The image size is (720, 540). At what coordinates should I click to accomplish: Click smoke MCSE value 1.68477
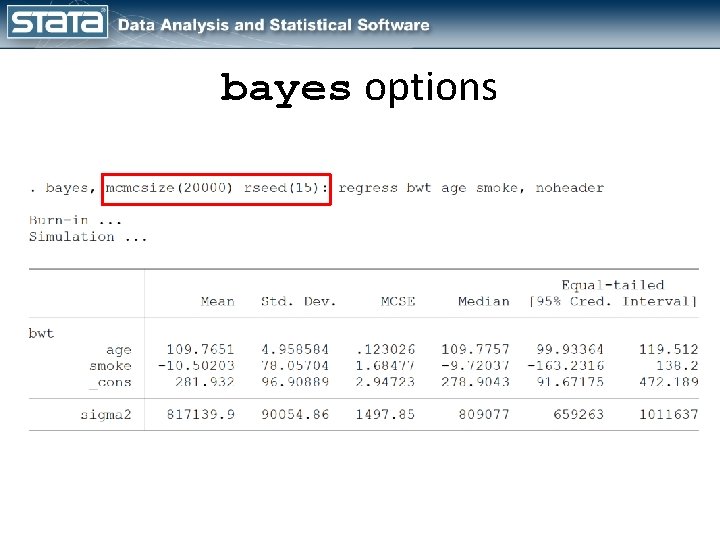pyautogui.click(x=385, y=366)
